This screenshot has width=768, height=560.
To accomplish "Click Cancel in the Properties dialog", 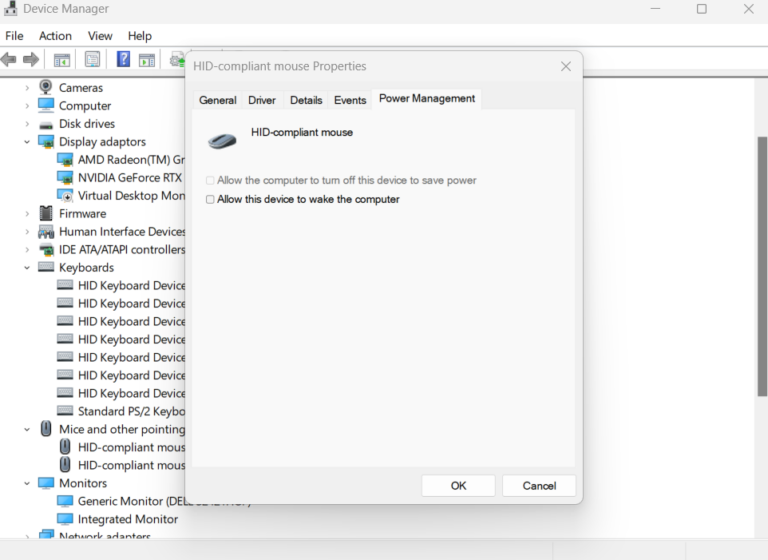I will [x=539, y=486].
